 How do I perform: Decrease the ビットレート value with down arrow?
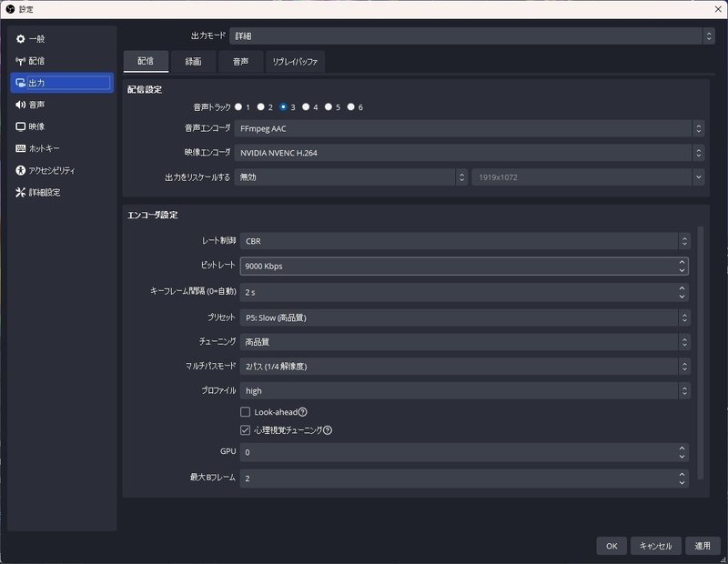(x=682, y=270)
